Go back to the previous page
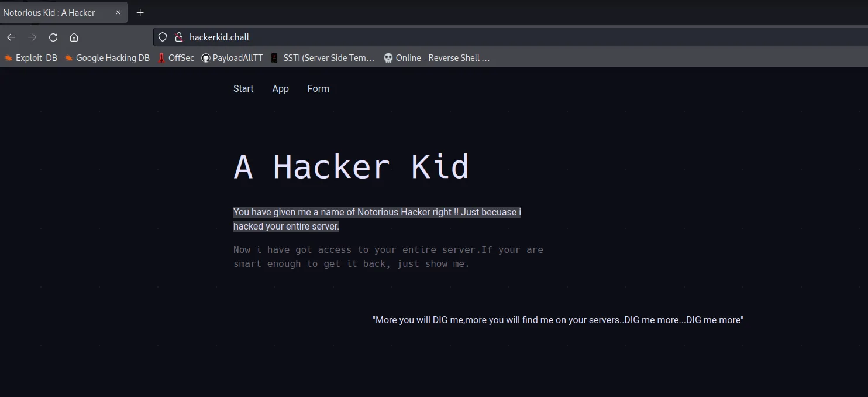868x397 pixels. (11, 37)
